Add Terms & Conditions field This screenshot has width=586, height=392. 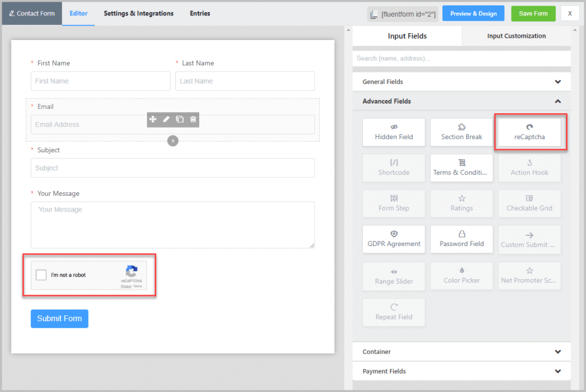tap(462, 168)
